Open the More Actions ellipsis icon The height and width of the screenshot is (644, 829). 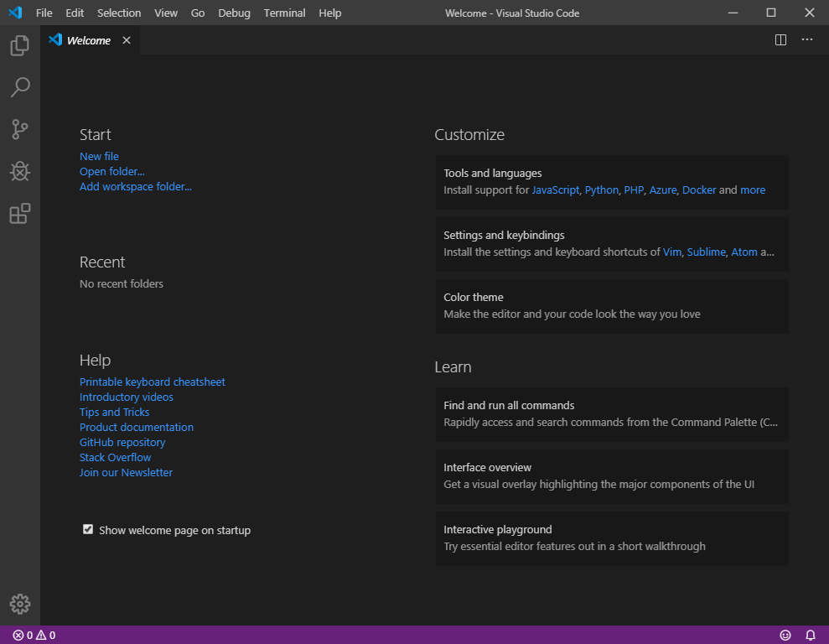pyautogui.click(x=807, y=39)
